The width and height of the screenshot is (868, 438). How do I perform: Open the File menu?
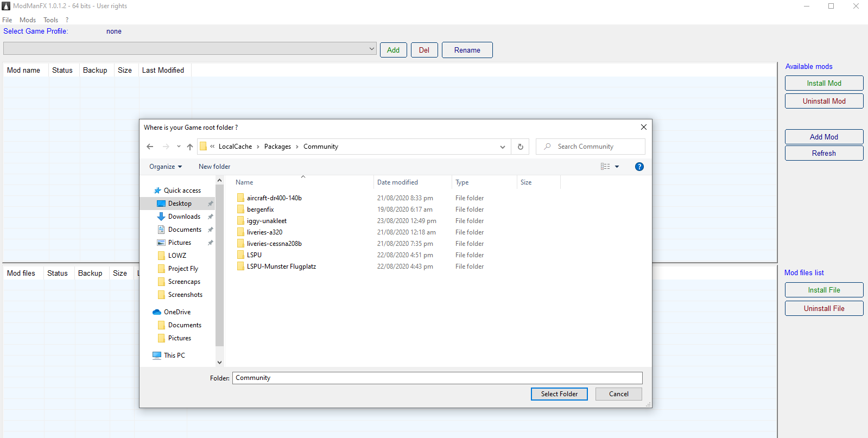[7, 20]
